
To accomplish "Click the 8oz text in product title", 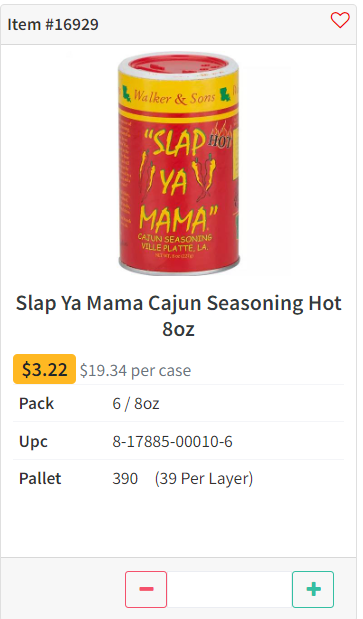I will [179, 329].
